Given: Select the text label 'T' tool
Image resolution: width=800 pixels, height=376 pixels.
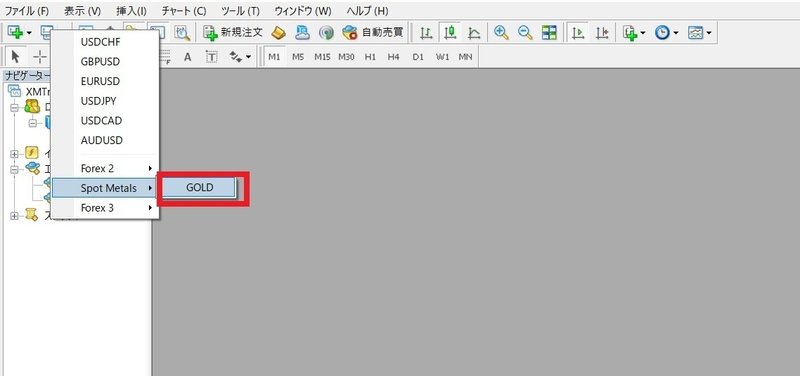Looking at the screenshot, I should click(211, 57).
